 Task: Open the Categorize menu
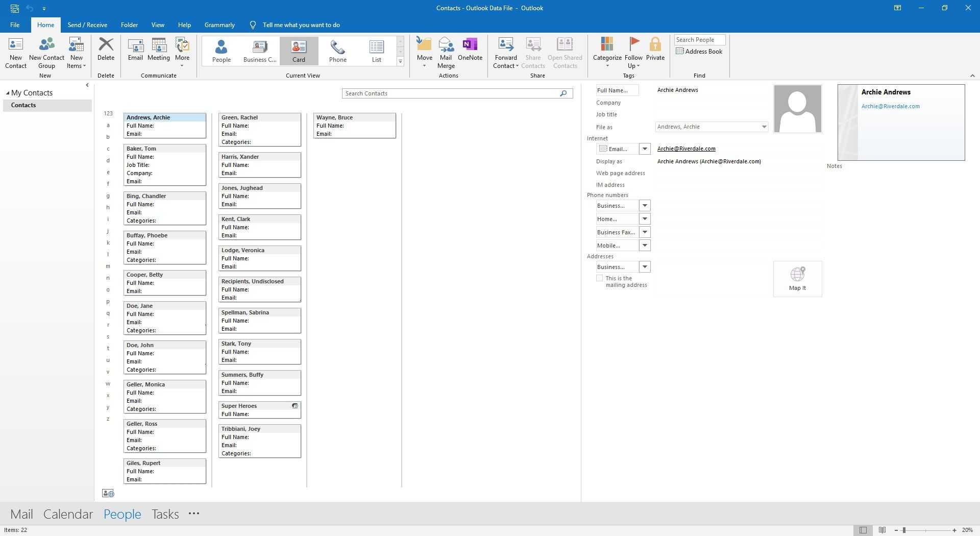coord(607,53)
